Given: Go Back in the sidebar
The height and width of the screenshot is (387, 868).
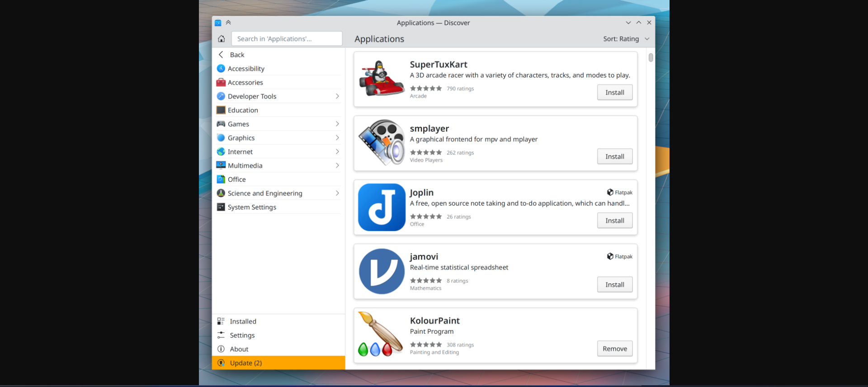Looking at the screenshot, I should pyautogui.click(x=278, y=55).
